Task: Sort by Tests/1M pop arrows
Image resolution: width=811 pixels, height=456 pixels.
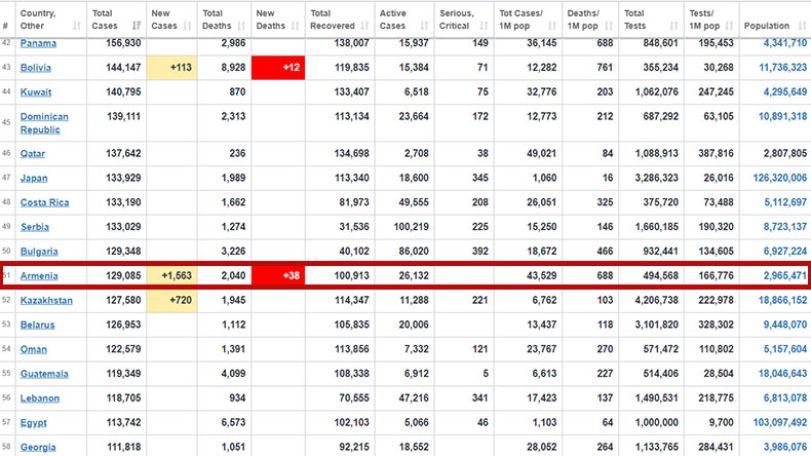Action: coord(729,26)
